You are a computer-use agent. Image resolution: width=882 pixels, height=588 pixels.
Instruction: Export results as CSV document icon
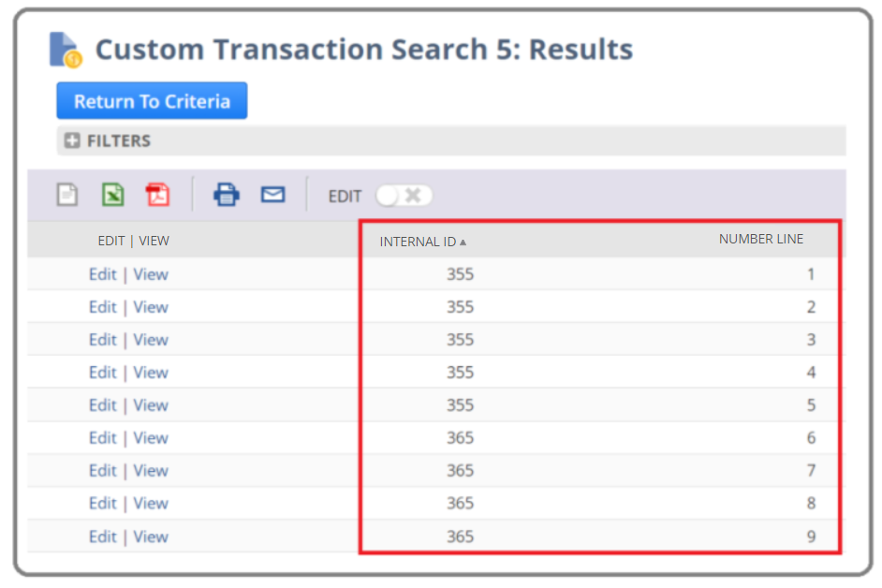click(x=67, y=195)
